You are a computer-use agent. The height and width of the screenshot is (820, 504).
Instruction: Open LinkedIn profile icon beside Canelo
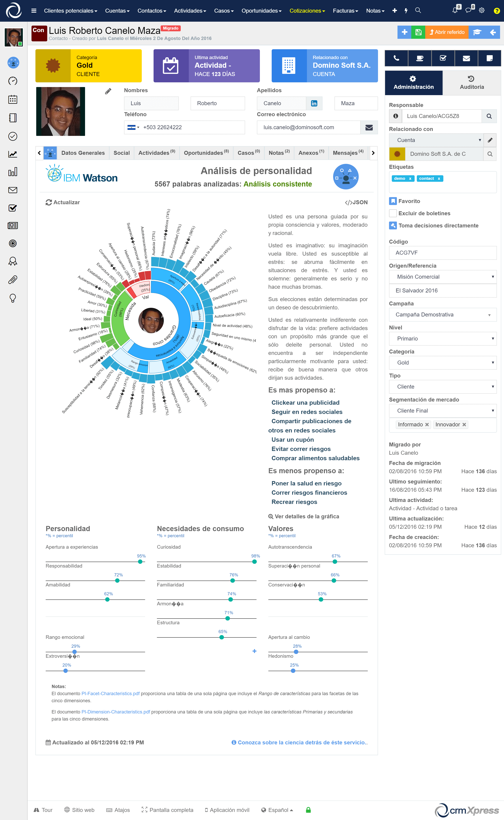pyautogui.click(x=314, y=103)
